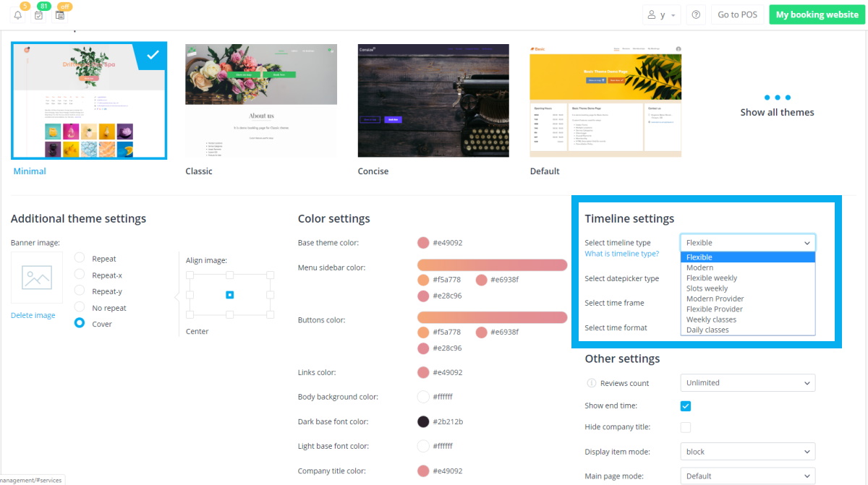Click the Dark base font color swatch

[423, 421]
